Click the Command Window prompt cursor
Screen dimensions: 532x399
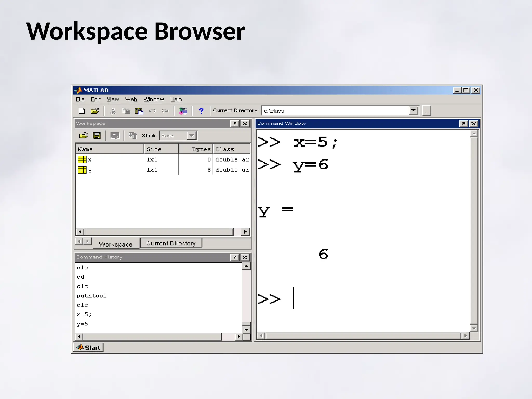coord(294,298)
